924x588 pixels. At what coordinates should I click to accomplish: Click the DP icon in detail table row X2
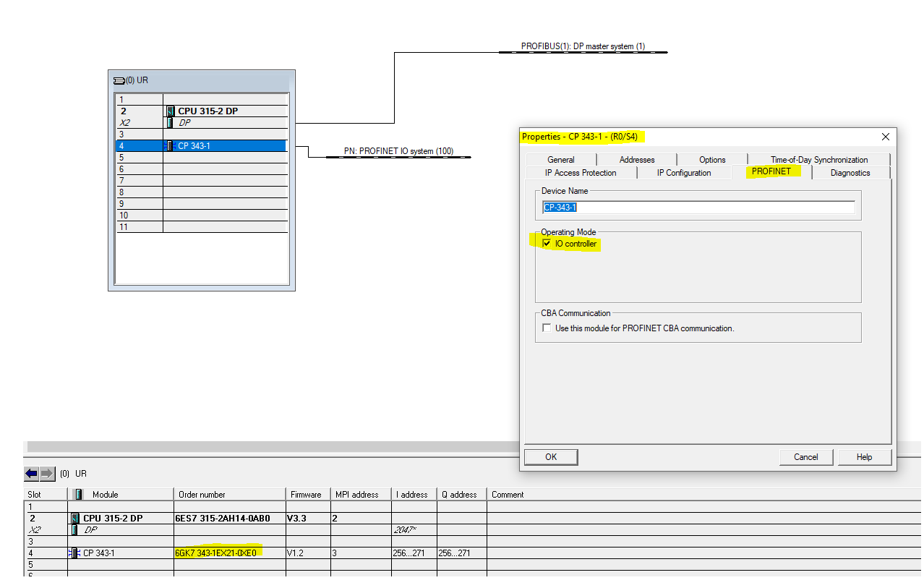pyautogui.click(x=75, y=530)
